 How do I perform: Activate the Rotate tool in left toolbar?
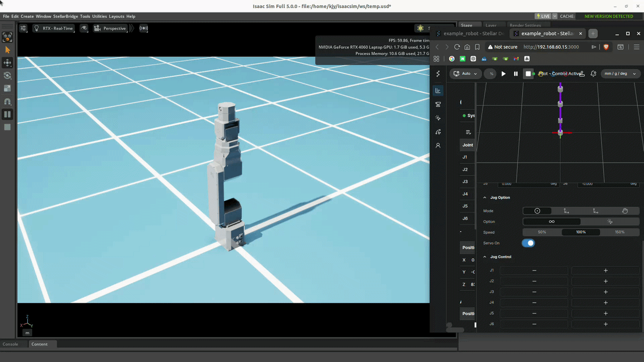(7, 75)
